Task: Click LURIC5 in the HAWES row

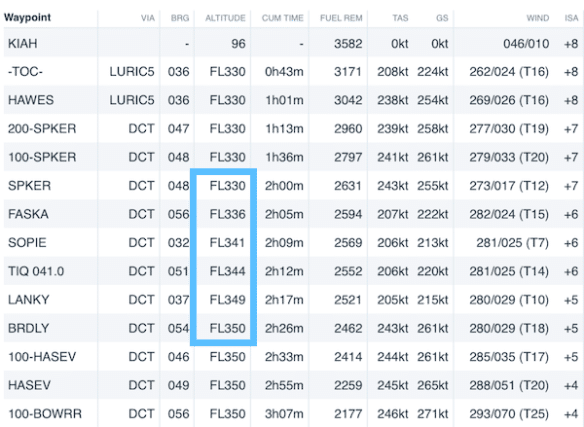Action: click(132, 100)
